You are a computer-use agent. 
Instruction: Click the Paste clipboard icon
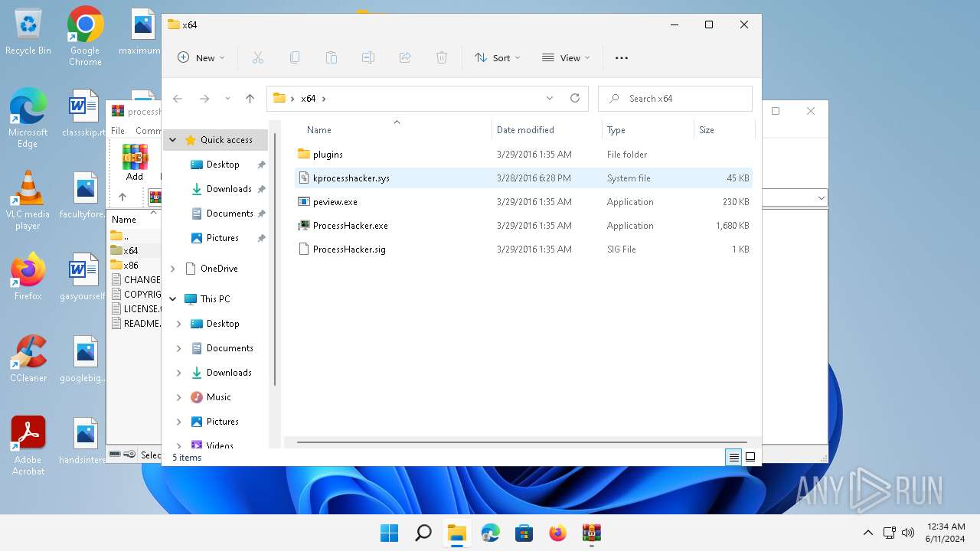pyautogui.click(x=332, y=57)
